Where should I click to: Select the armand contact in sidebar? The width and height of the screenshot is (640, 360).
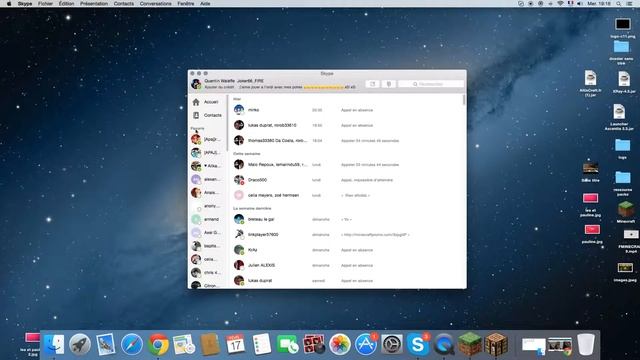pos(207,220)
